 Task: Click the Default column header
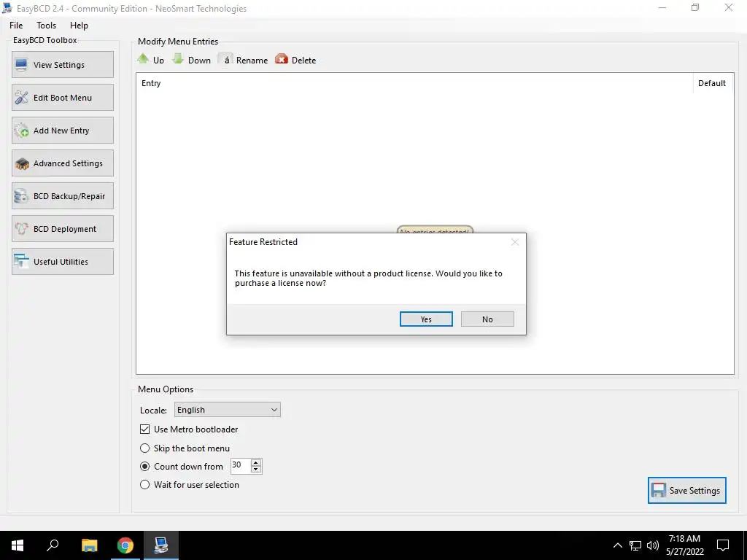coord(713,83)
